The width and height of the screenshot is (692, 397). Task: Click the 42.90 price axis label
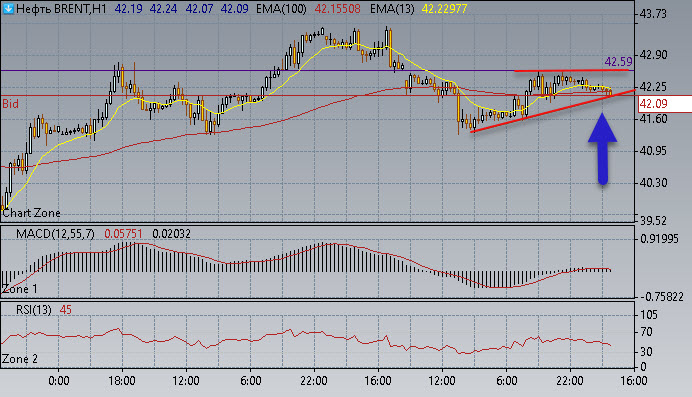[x=653, y=55]
